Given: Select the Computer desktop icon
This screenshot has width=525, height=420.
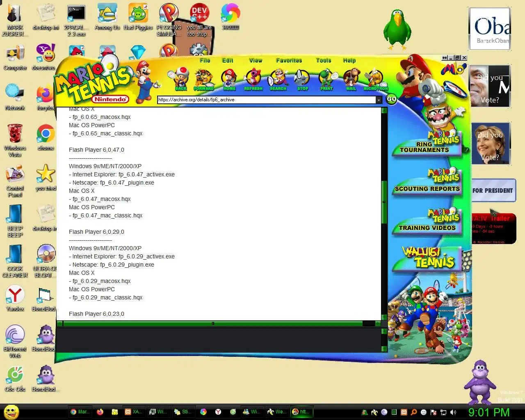Looking at the screenshot, I should tap(15, 57).
